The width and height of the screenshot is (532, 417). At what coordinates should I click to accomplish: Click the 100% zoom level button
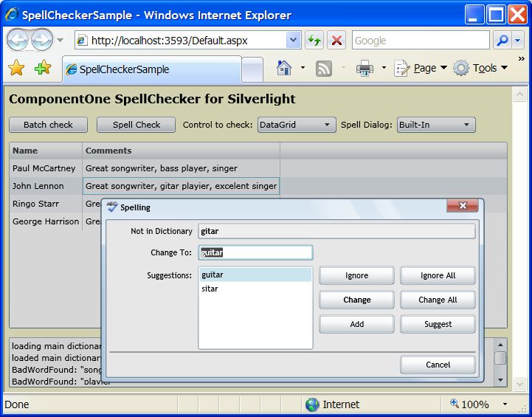tap(469, 404)
